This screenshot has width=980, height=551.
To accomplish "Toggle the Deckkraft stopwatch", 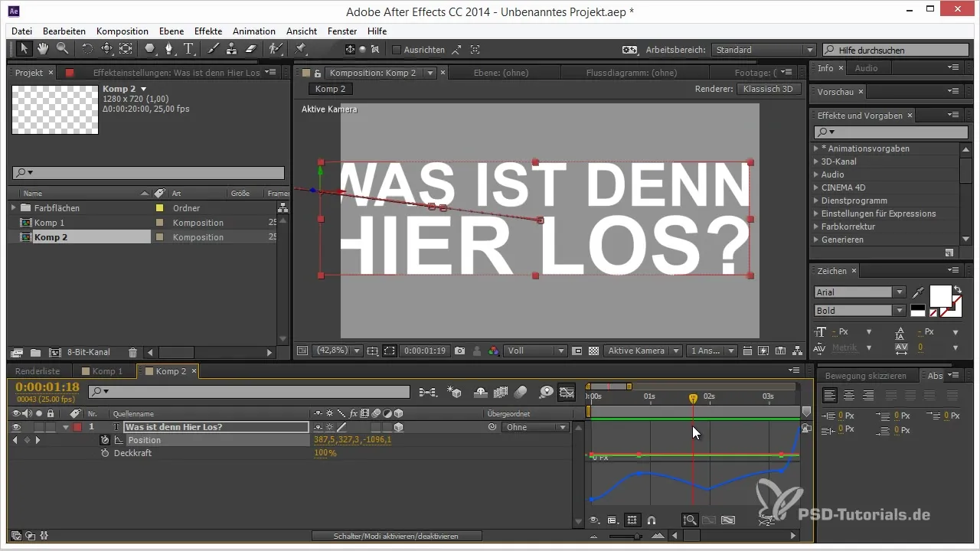I will (105, 453).
